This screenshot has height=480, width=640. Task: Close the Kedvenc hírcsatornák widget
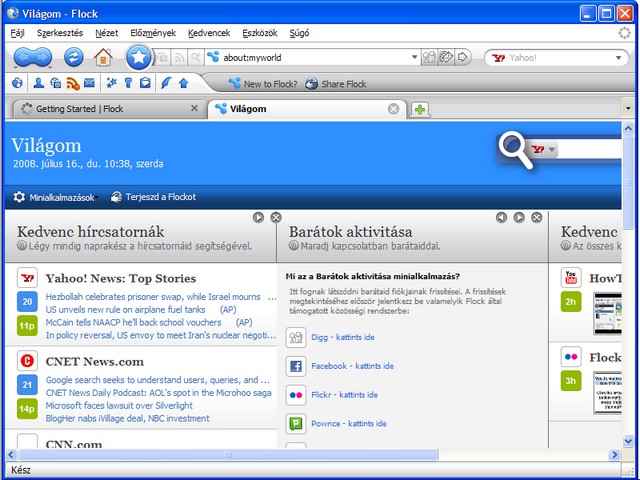click(x=276, y=218)
